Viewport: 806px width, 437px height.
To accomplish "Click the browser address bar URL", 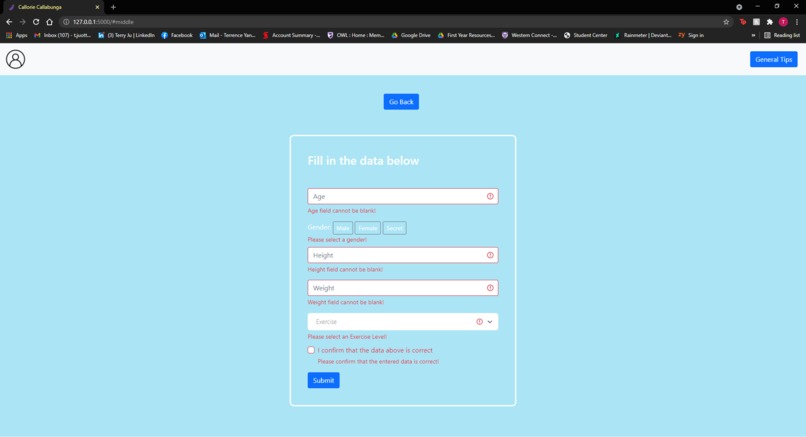I will [103, 22].
